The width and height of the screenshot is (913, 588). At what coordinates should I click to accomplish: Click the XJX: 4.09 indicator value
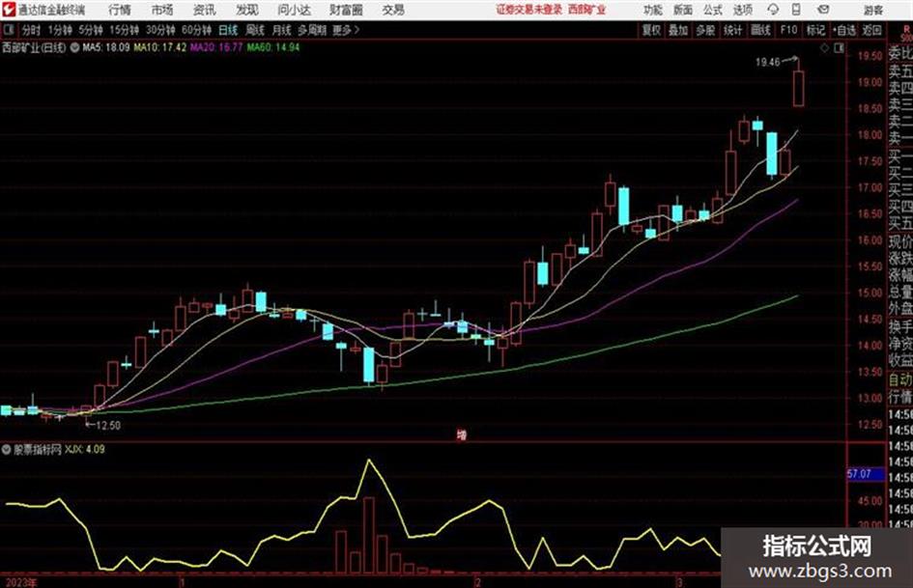(x=85, y=449)
